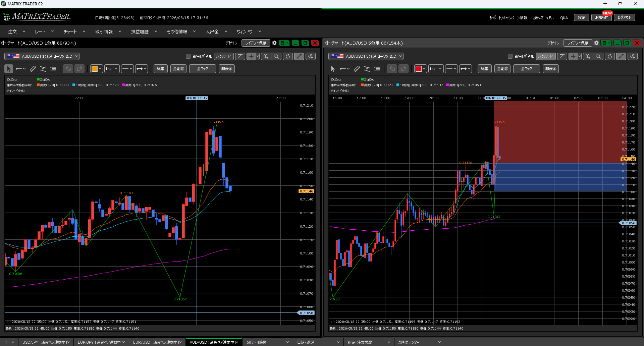This screenshot has width=644, height=346.
Task: Enable 取引パネル checkbox in 5分足 chart
Action: (x=510, y=56)
